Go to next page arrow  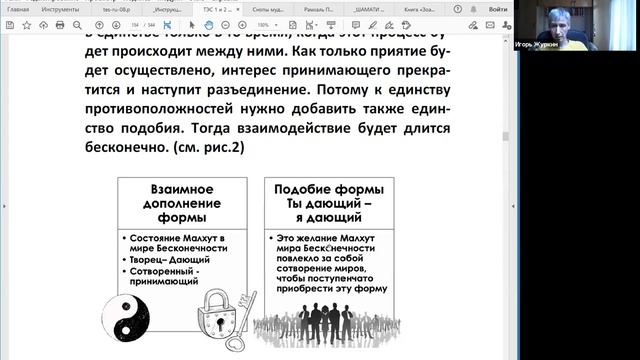[x=116, y=25]
